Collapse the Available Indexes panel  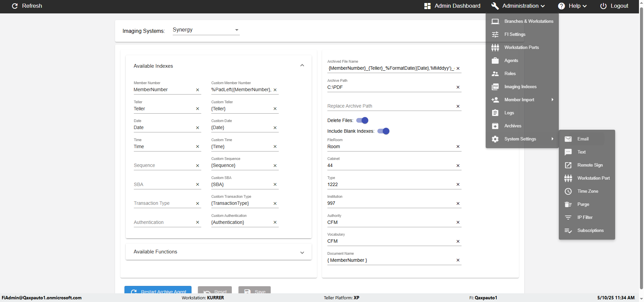302,66
